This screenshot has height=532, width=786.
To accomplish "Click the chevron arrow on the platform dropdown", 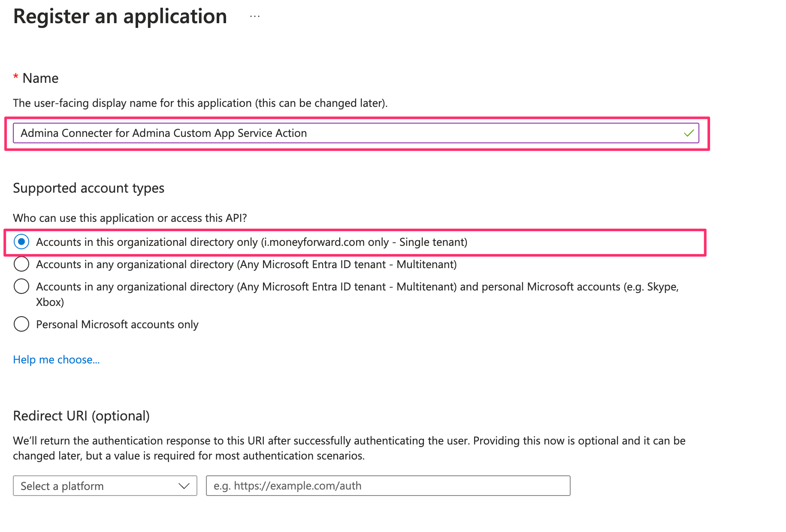I will click(184, 486).
